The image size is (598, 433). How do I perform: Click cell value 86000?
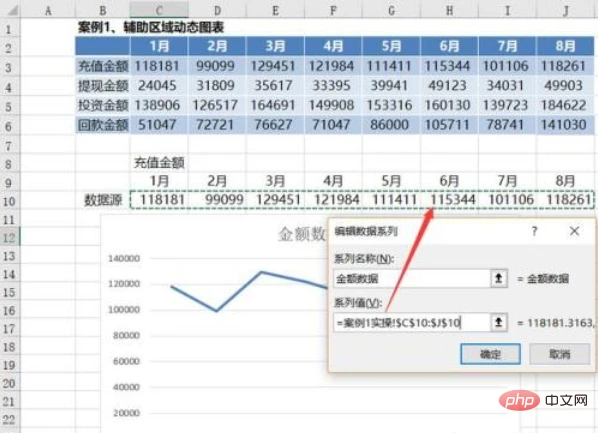click(x=389, y=125)
